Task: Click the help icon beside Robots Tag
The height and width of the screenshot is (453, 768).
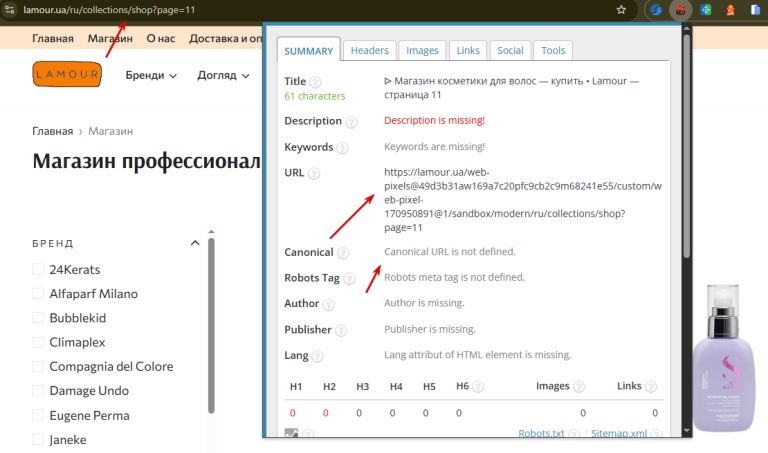Action: pos(349,279)
